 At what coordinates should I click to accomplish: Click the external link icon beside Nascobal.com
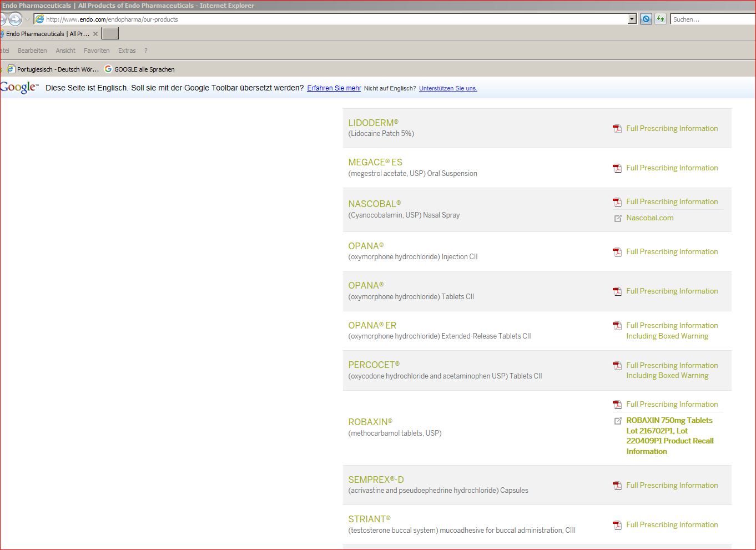coord(617,218)
